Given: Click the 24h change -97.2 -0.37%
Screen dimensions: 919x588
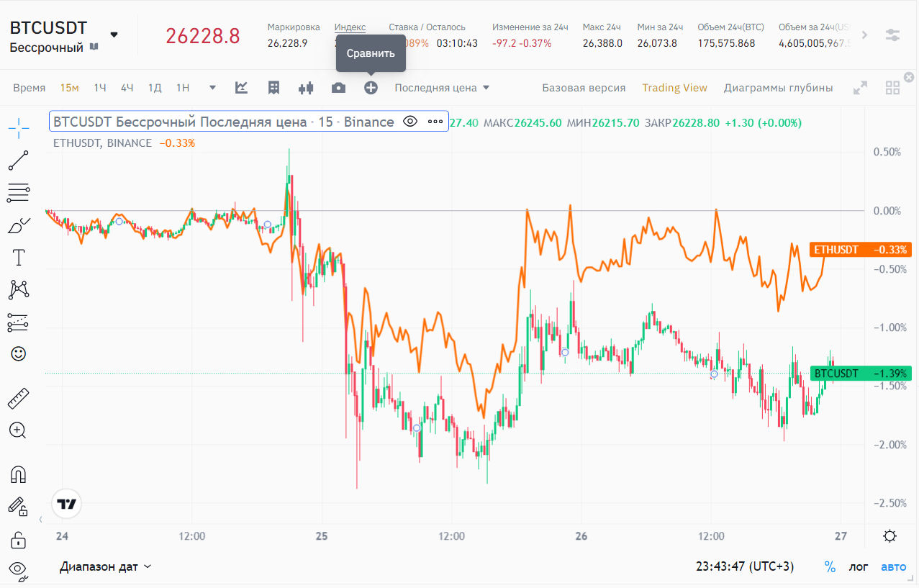Looking at the screenshot, I should 522,43.
